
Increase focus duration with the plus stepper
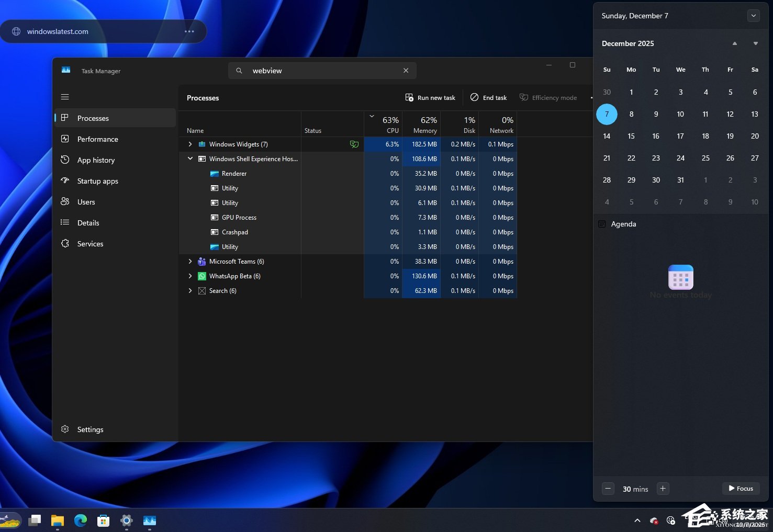tap(663, 489)
